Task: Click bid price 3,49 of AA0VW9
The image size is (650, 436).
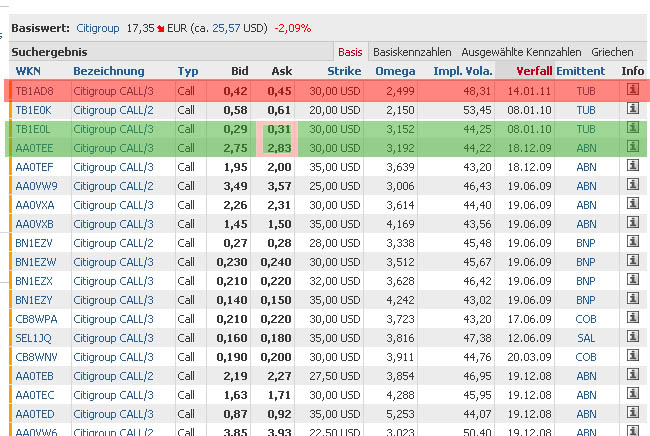Action: pos(235,186)
